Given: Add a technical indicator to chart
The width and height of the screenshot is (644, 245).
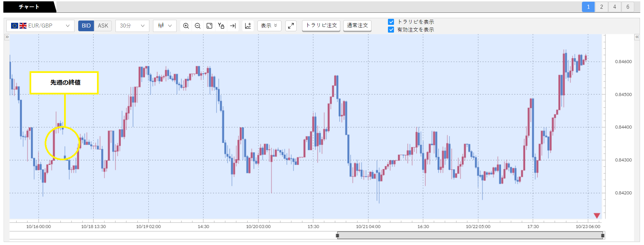Looking at the screenshot, I should coord(248,26).
